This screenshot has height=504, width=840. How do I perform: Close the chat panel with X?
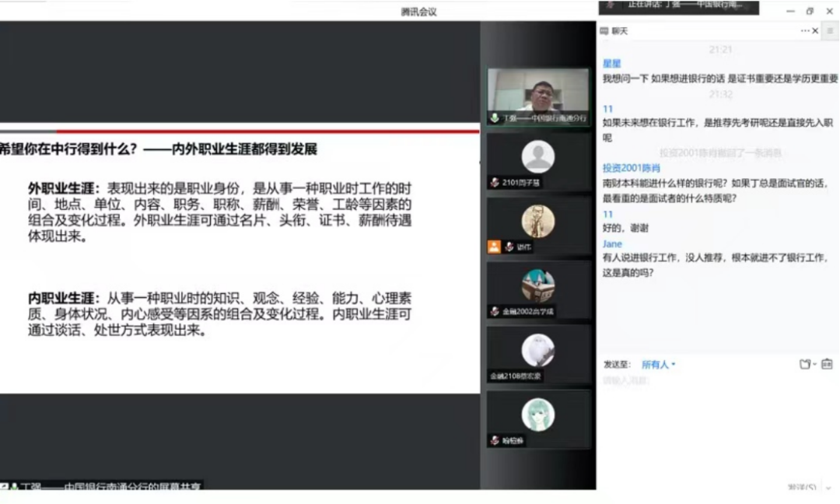coord(815,31)
